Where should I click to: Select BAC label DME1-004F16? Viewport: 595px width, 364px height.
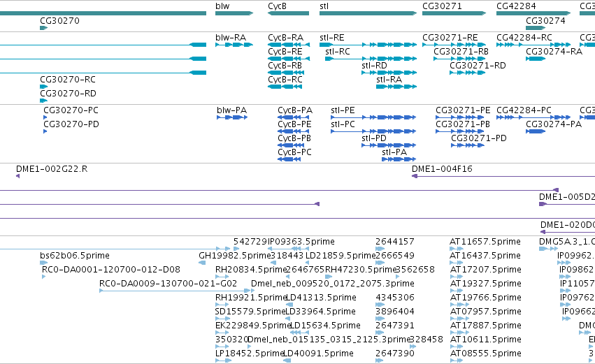[x=442, y=169]
